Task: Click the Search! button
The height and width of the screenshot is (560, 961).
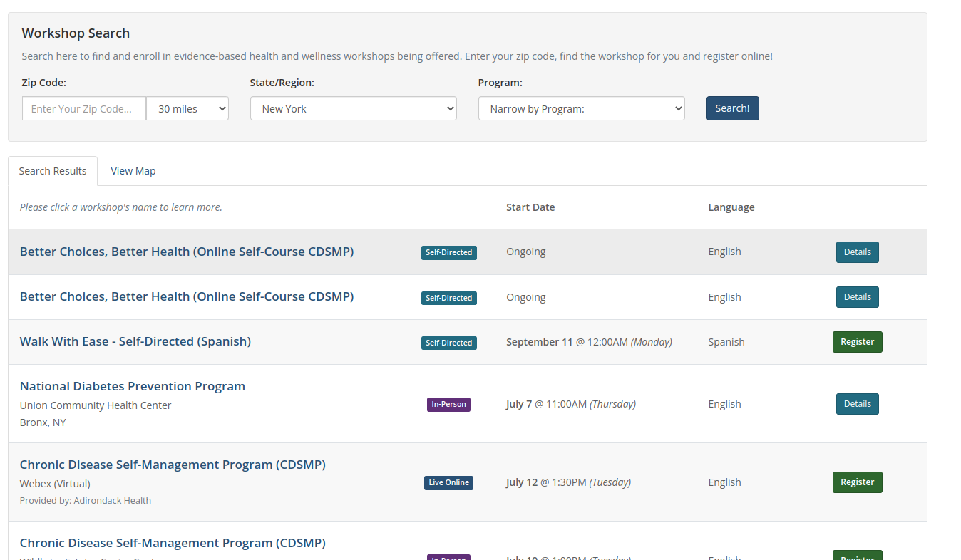Action: click(732, 108)
